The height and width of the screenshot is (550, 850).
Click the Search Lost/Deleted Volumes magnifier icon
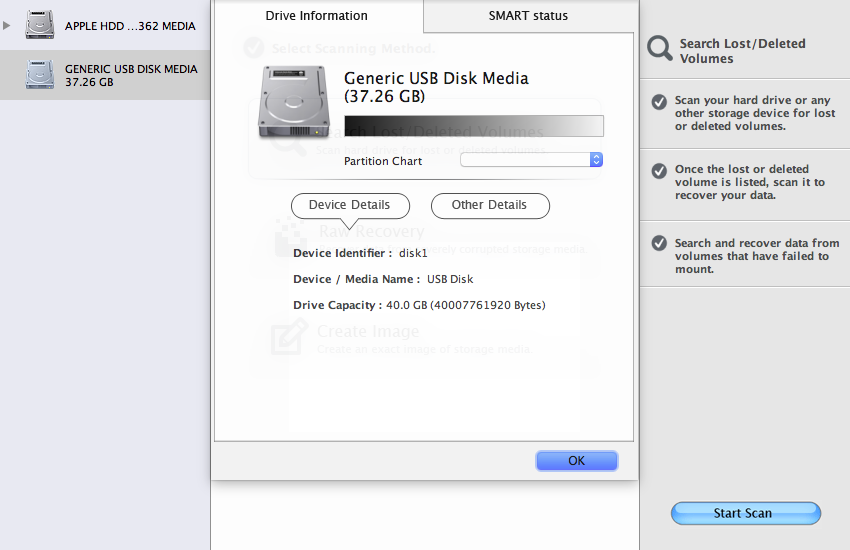tap(660, 49)
